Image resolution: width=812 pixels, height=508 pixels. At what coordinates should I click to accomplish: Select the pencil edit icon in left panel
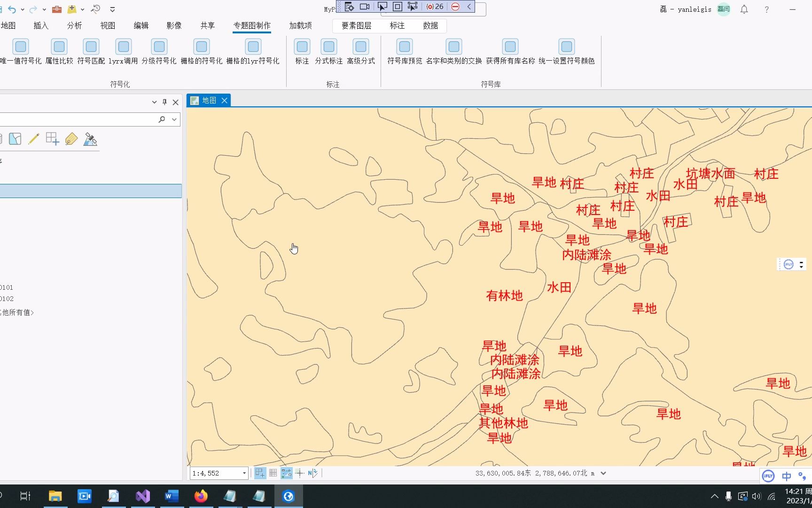[33, 139]
